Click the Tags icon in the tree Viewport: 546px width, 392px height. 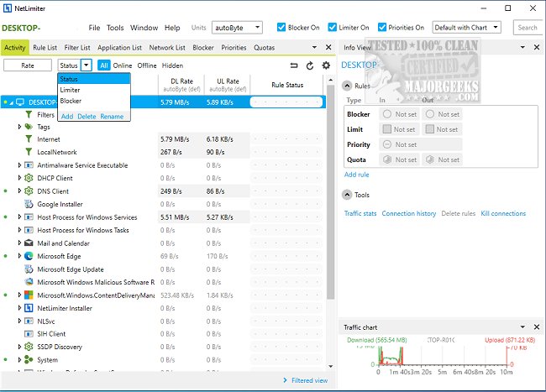point(29,127)
